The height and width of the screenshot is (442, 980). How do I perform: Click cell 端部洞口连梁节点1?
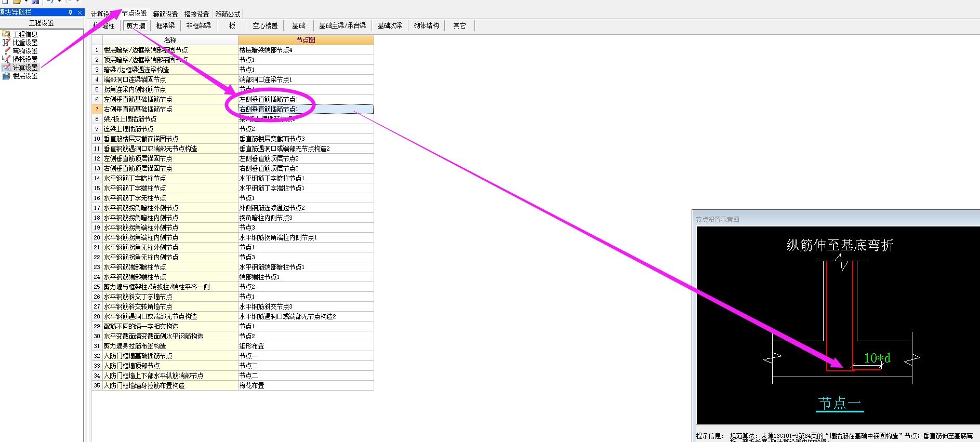click(x=306, y=79)
